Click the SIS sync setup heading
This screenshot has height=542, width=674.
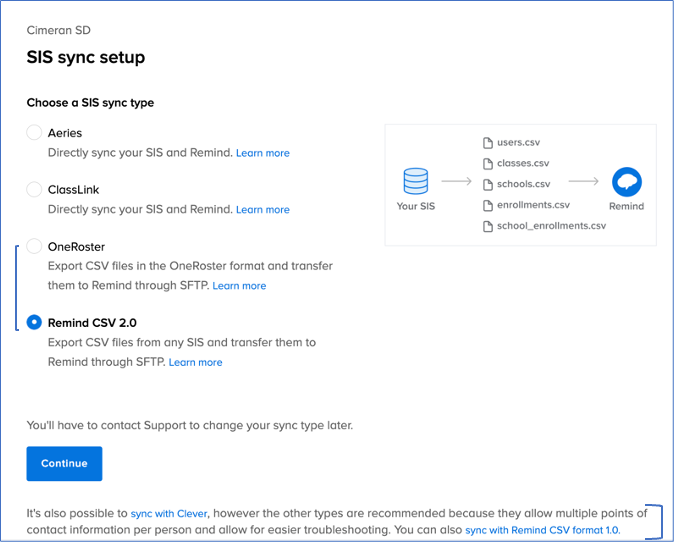85,57
